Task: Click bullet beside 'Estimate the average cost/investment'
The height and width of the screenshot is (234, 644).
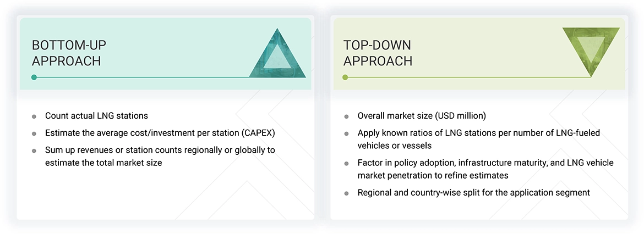Action: pyautogui.click(x=34, y=133)
